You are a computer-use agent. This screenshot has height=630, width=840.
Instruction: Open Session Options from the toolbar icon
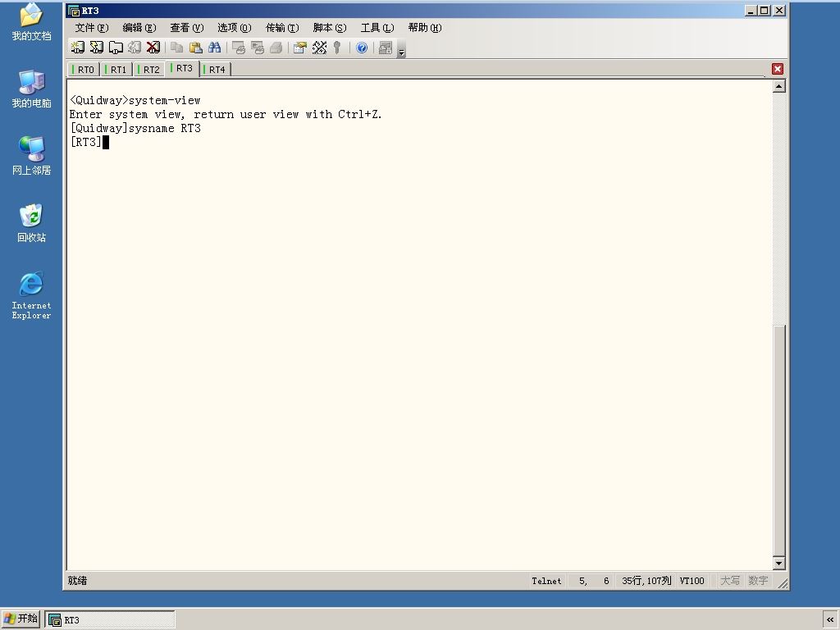[300, 48]
